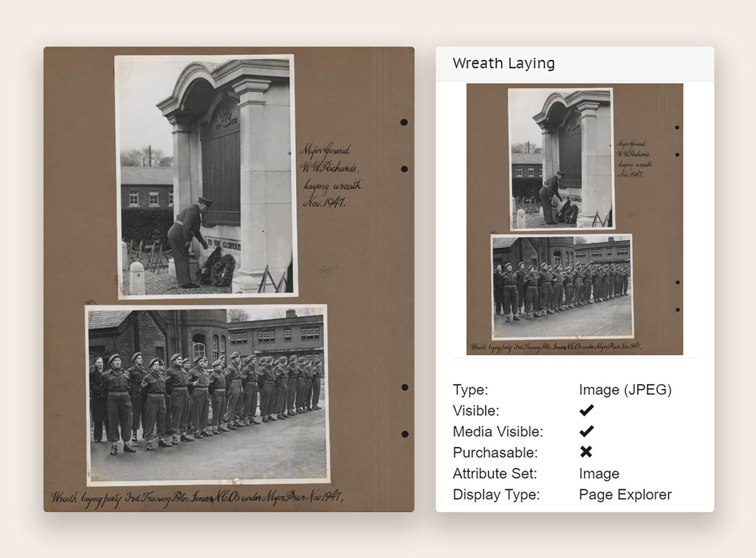This screenshot has width=756, height=558.
Task: Select the 'Image' attribute set value
Action: pos(598,474)
